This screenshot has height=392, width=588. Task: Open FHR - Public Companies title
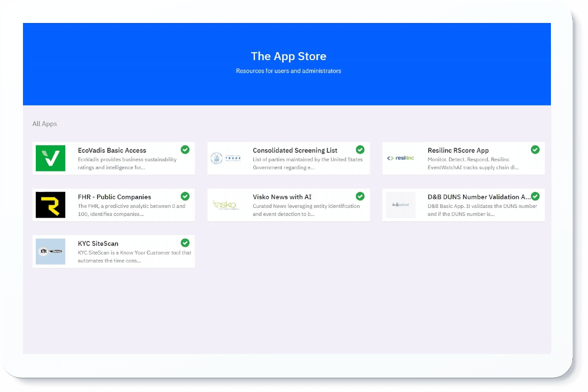(115, 197)
